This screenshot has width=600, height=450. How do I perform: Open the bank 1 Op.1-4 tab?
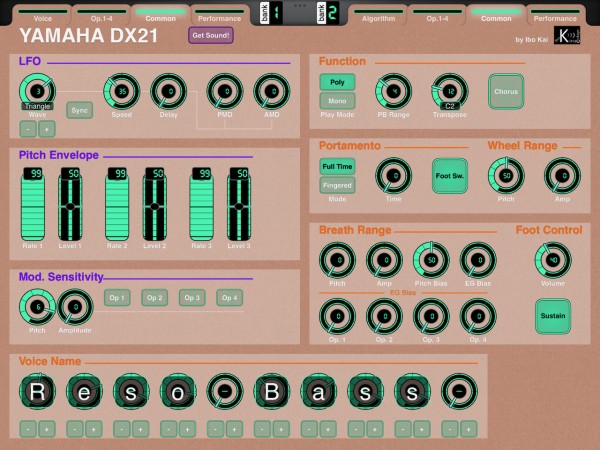click(101, 16)
